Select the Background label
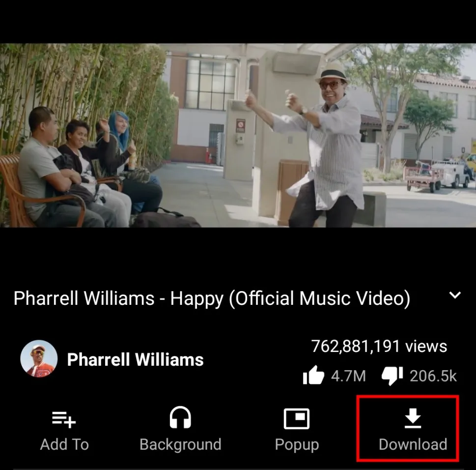 pos(180,445)
